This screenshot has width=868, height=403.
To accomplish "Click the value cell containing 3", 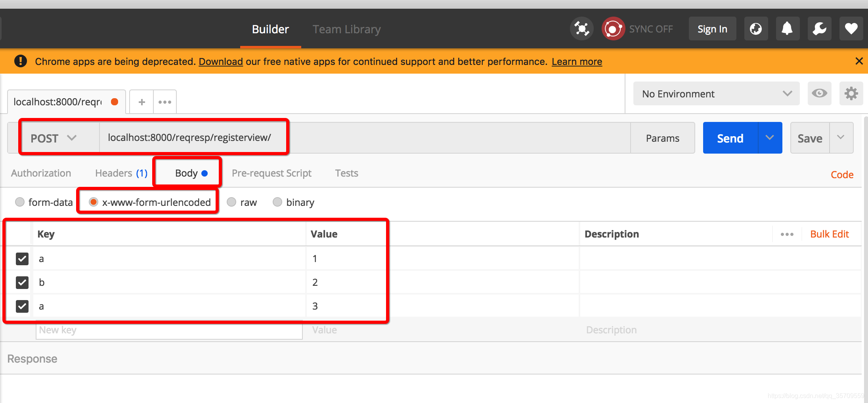I will (x=443, y=306).
